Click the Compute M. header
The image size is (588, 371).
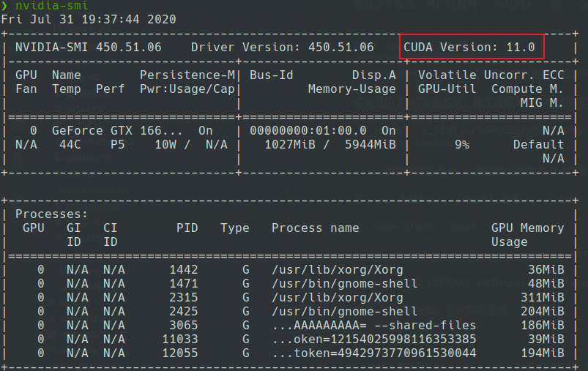point(527,89)
